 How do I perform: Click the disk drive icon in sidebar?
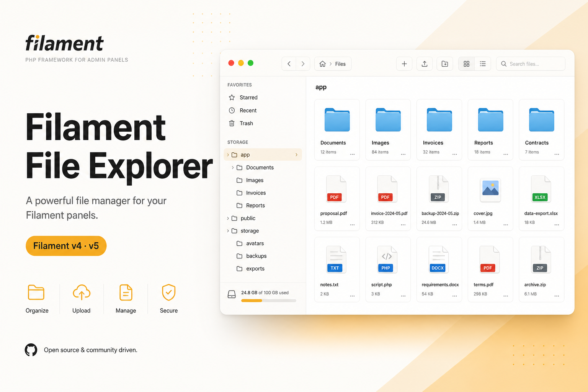tap(232, 294)
